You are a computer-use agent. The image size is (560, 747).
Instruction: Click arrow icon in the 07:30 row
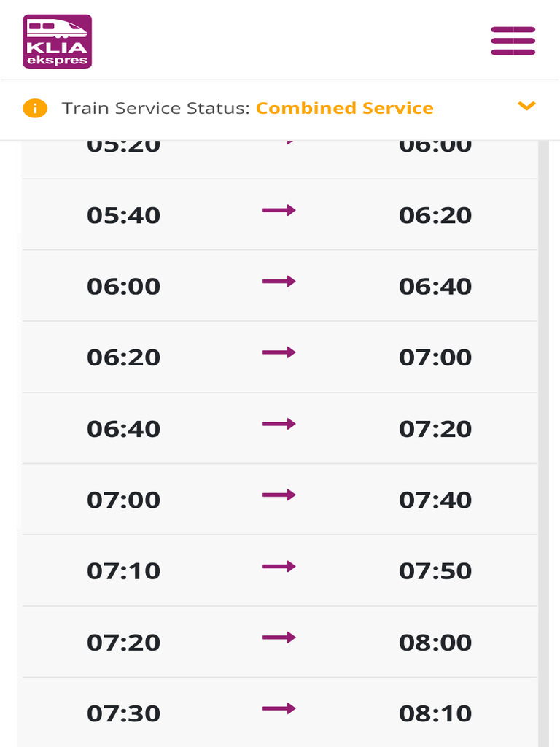point(279,709)
